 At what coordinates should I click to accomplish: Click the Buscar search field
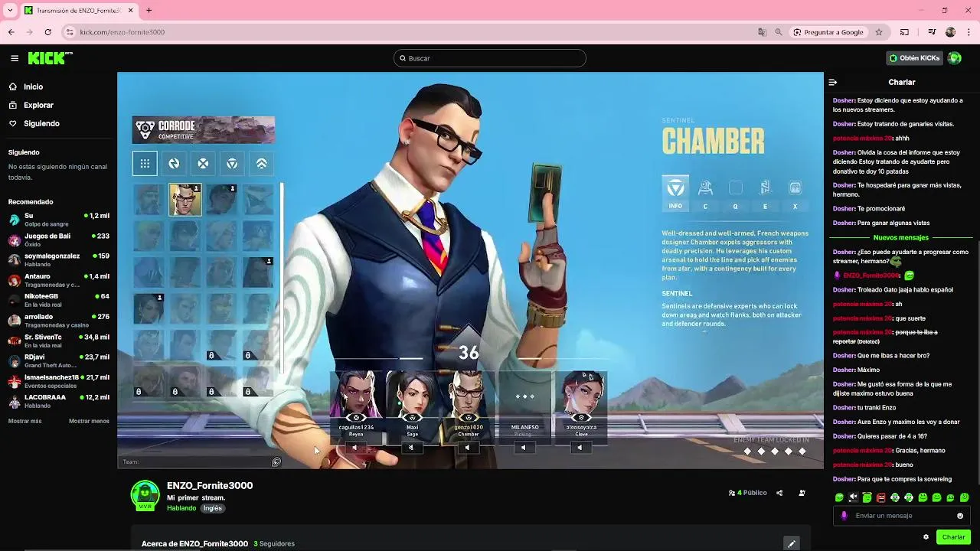(490, 58)
